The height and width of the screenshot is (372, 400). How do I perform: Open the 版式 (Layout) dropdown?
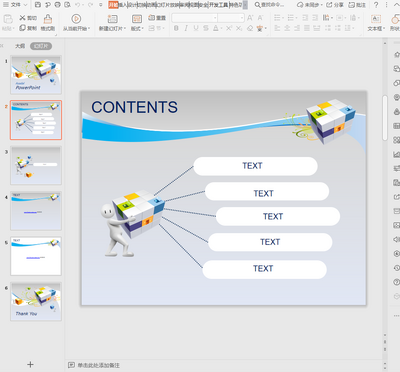click(x=137, y=29)
